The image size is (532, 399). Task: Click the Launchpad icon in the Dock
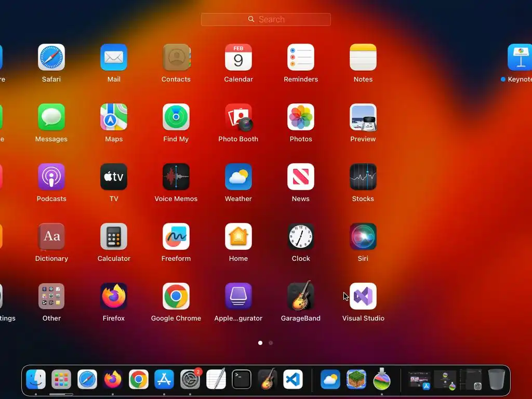(61, 379)
